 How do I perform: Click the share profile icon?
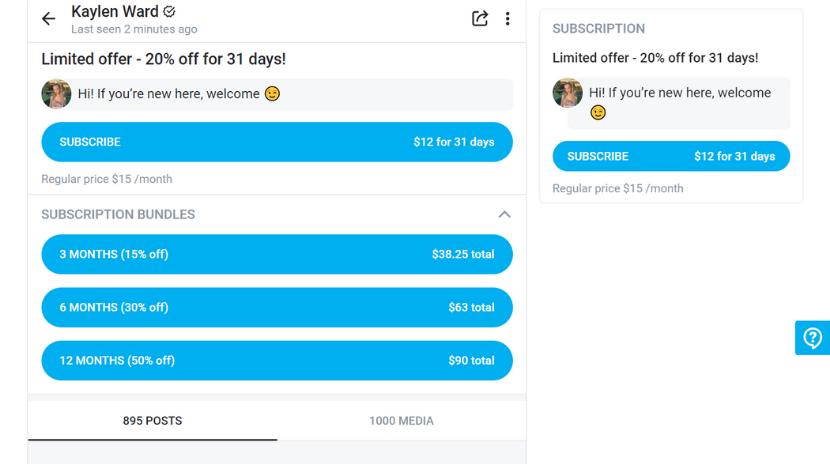coord(480,18)
